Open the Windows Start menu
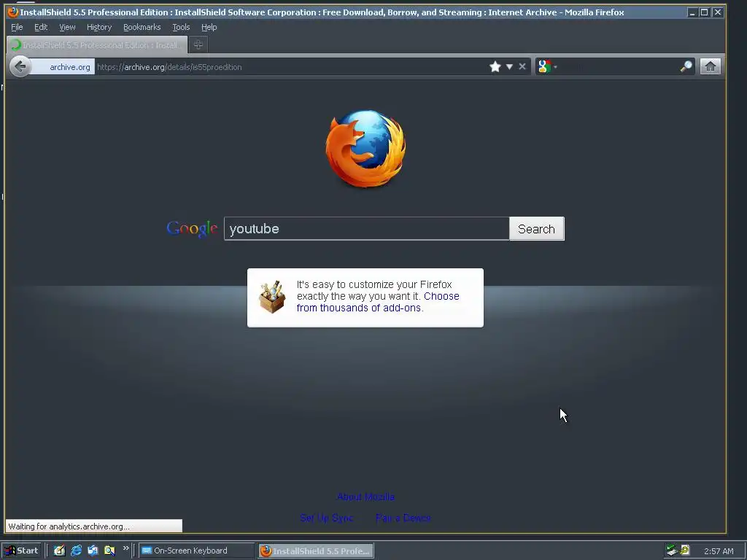 tap(21, 551)
